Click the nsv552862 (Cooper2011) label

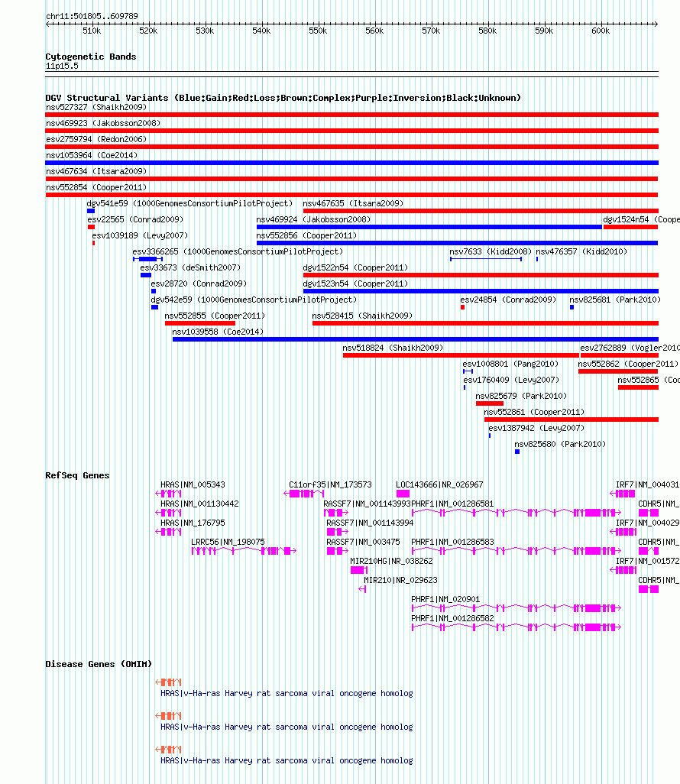coord(628,364)
